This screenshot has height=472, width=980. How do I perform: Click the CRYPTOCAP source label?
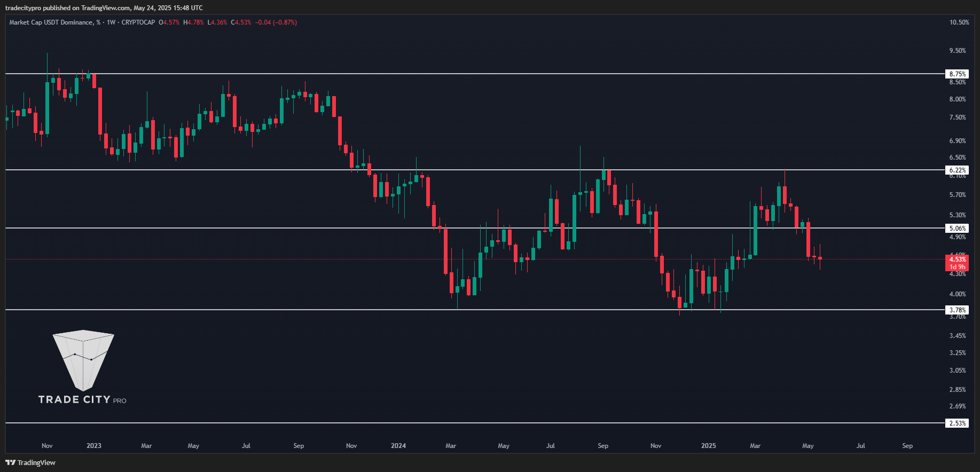click(138, 22)
